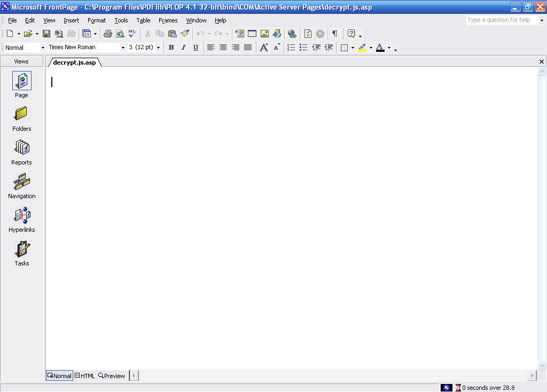Toggle numbered list

coord(291,48)
